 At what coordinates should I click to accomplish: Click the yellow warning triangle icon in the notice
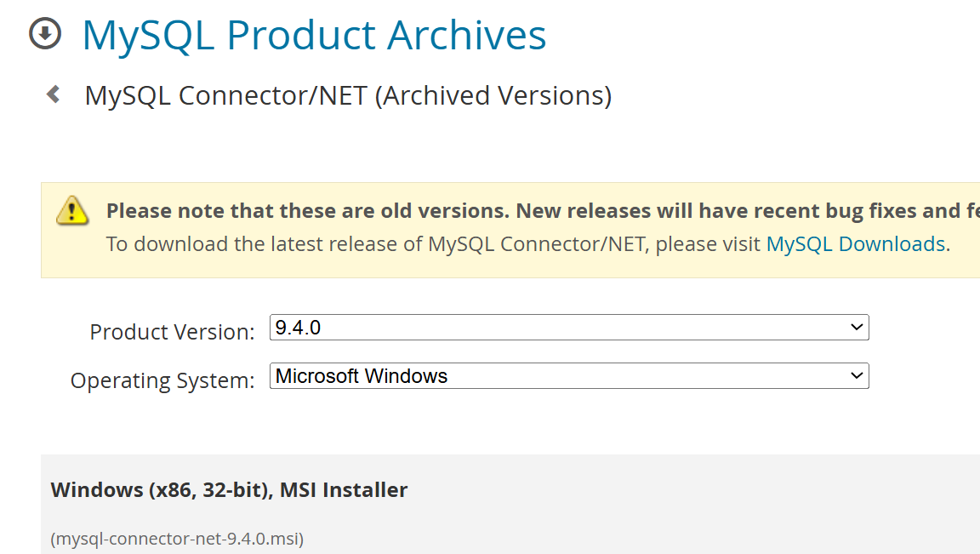tap(72, 212)
